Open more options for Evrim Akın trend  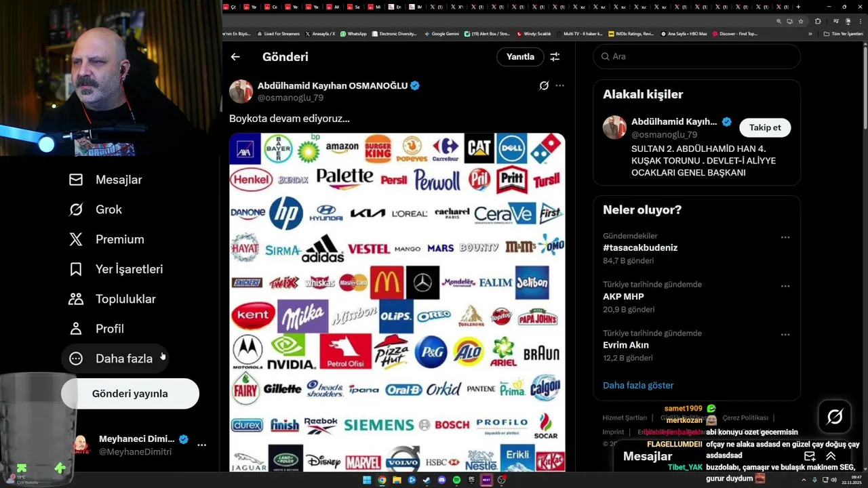[x=785, y=335]
